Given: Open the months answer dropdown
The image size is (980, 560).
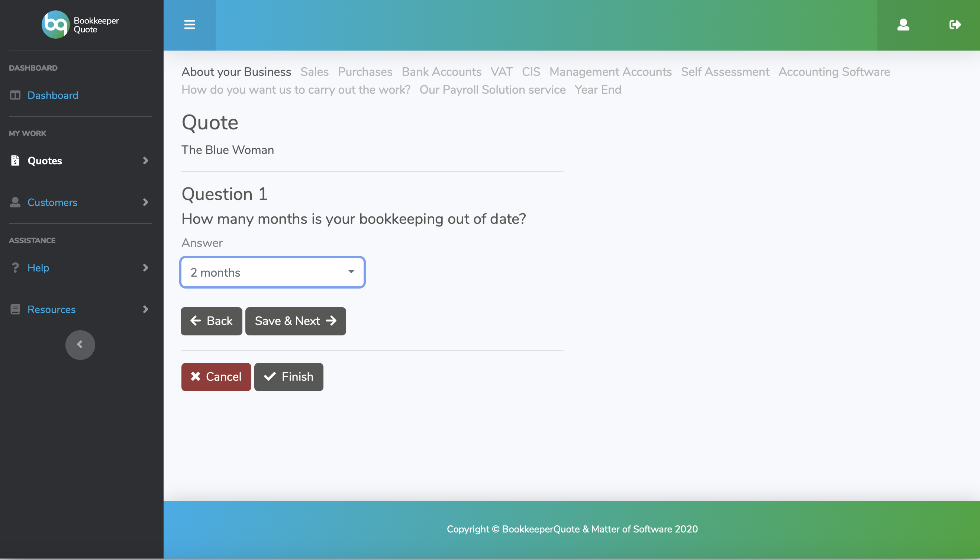Looking at the screenshot, I should [272, 272].
